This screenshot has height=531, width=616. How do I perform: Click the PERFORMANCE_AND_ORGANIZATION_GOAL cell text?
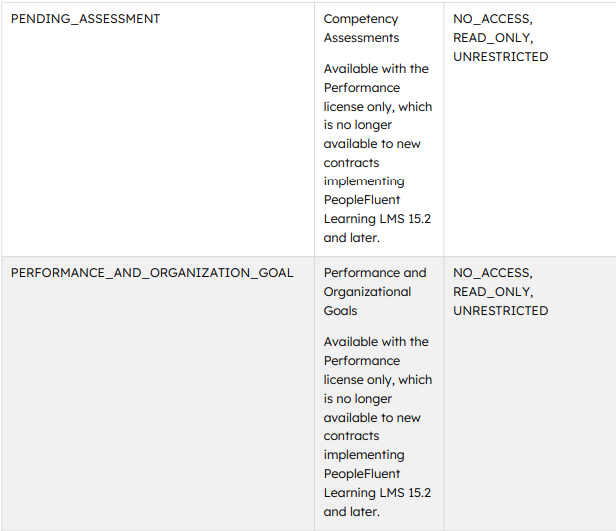pos(152,273)
